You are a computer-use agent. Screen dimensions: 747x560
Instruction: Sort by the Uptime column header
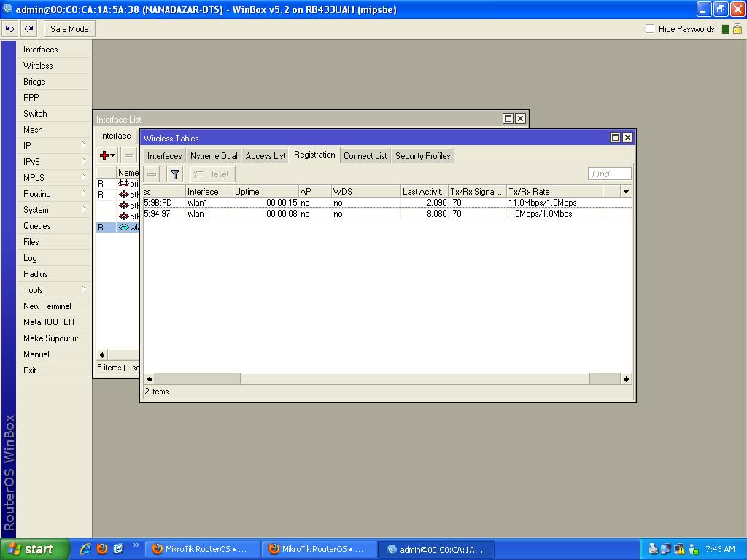[x=266, y=192]
